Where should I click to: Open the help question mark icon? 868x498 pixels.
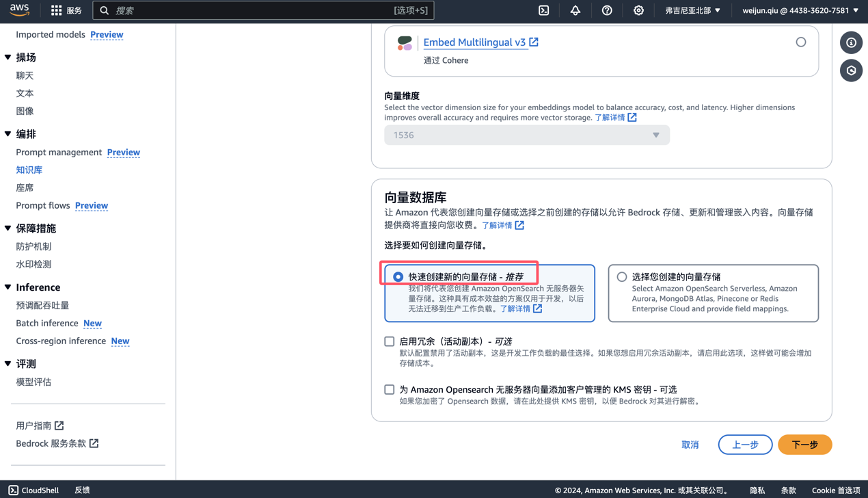tap(607, 10)
